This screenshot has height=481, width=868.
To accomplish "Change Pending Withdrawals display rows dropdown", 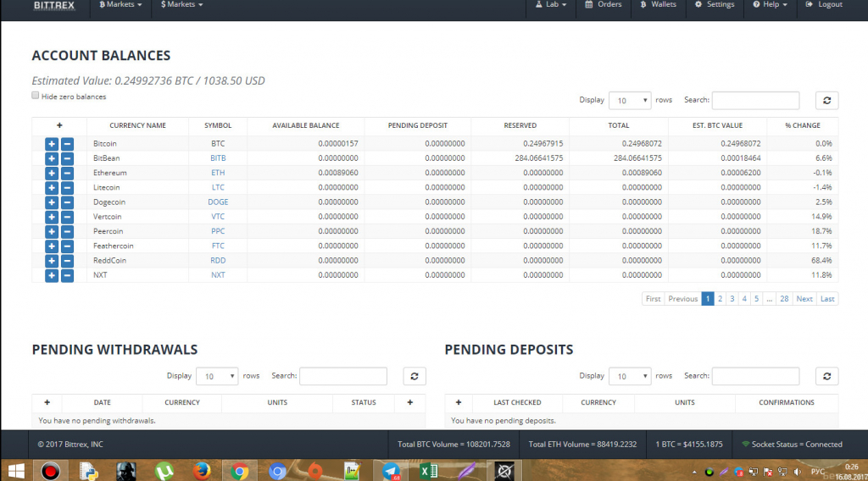I will [217, 377].
